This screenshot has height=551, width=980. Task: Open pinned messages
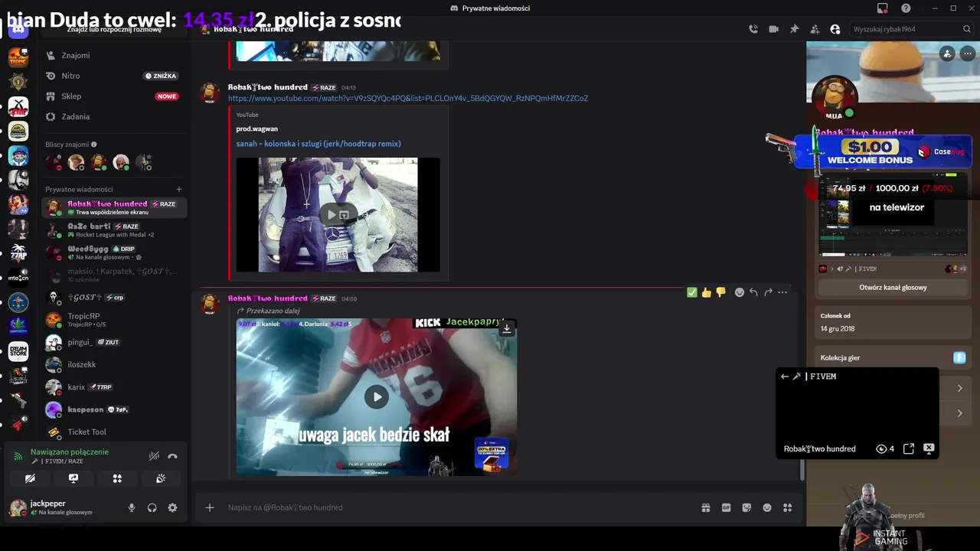point(794,29)
